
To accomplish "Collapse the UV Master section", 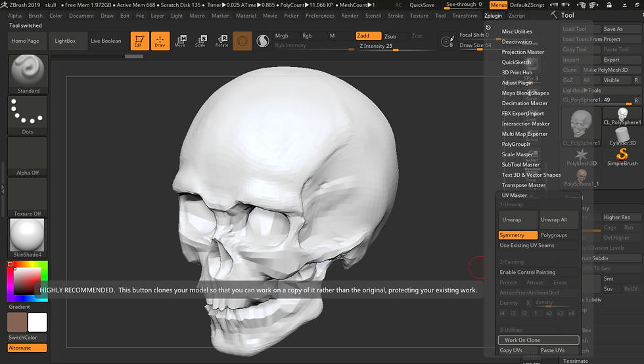I will [x=514, y=196].
